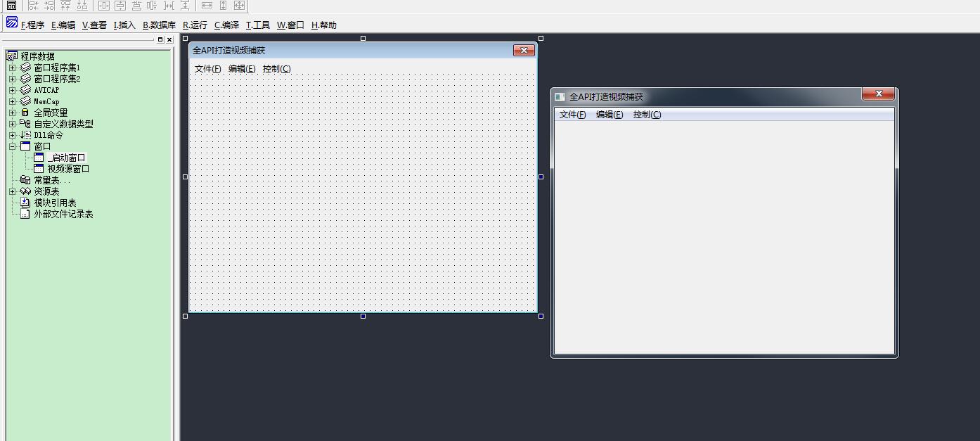Expand the 资源表 tree node
980x441 pixels.
click(x=12, y=191)
